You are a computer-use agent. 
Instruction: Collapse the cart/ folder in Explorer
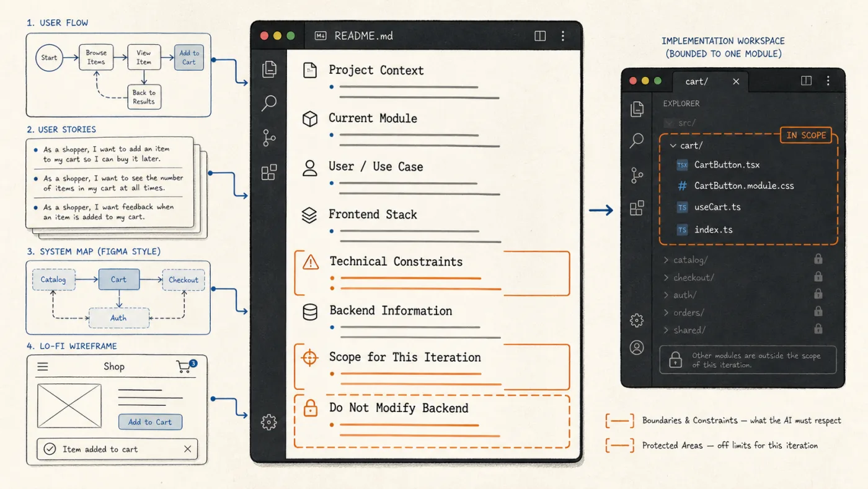pos(673,146)
